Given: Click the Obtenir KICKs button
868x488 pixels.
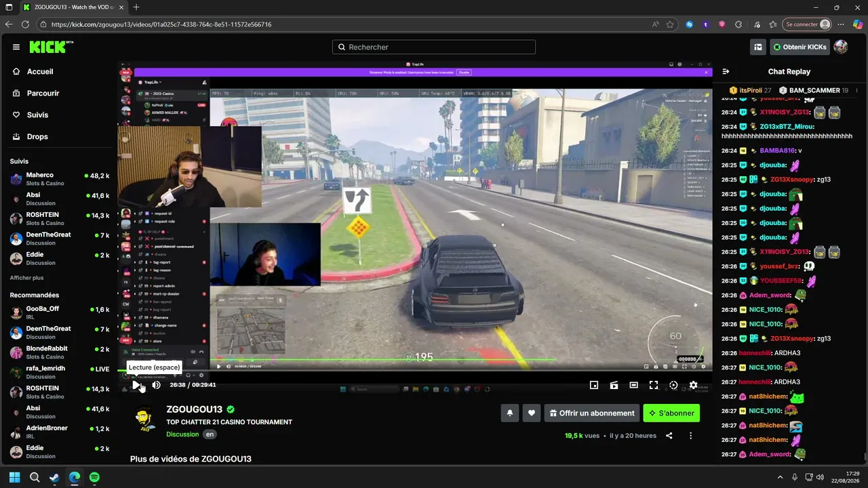Looking at the screenshot, I should 799,47.
